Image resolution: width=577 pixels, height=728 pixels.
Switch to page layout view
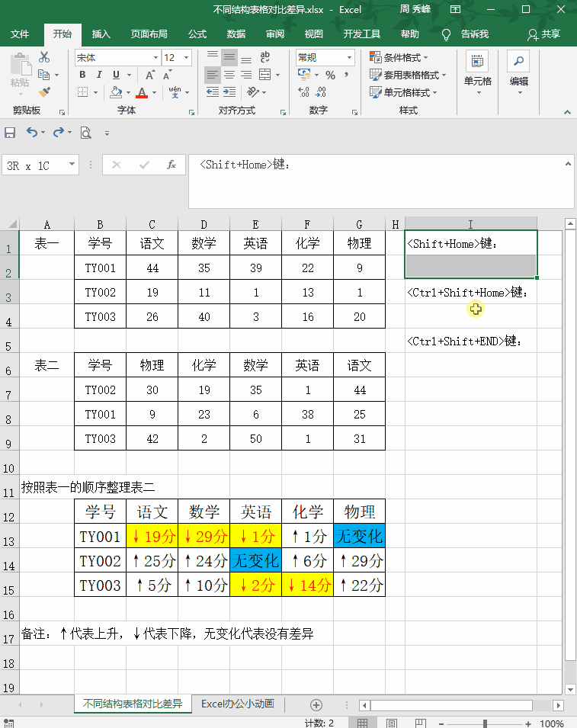pos(391,723)
